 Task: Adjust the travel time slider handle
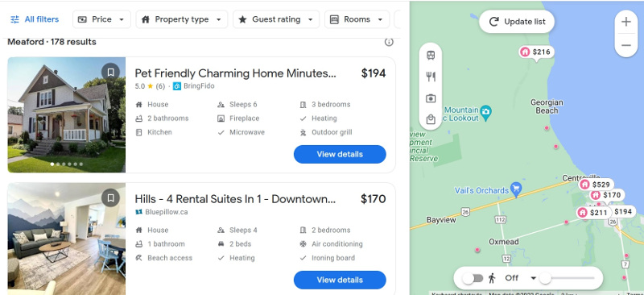click(545, 279)
